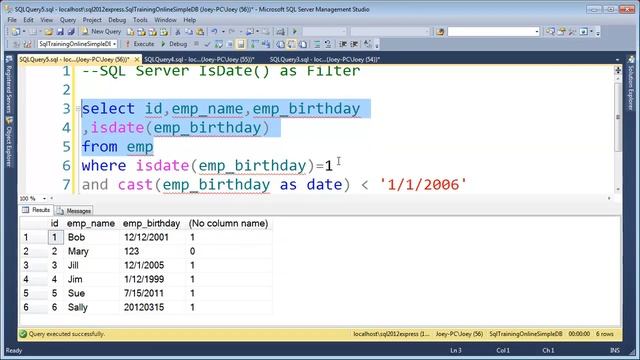Close the SQLQuery5.sql tab
This screenshot has height=360, width=640.
coord(137,60)
